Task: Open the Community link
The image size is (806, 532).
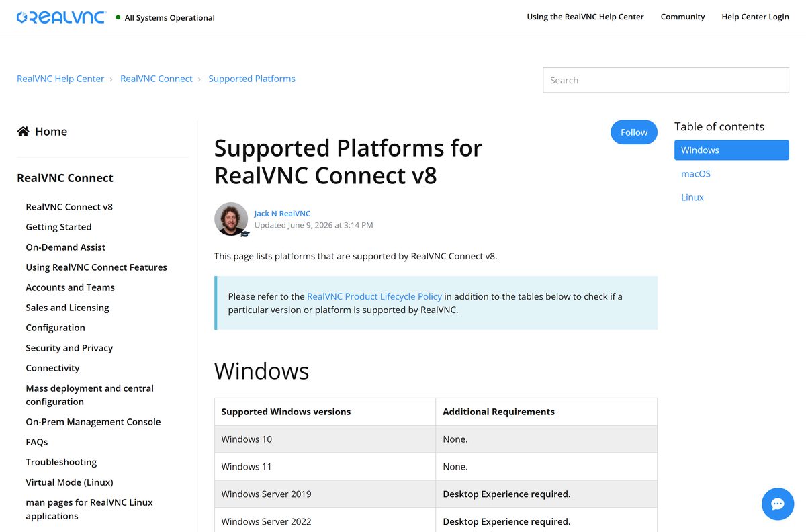Action: 682,17
